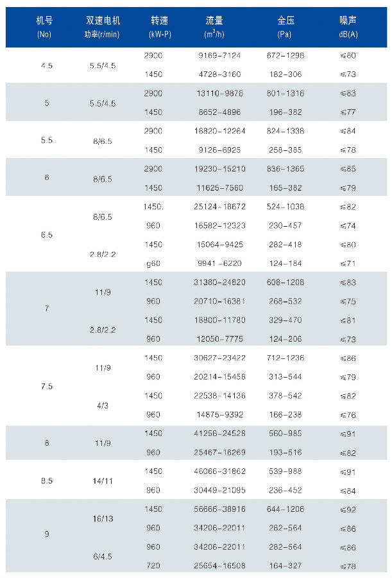Select pressure value 824-1338
The height and width of the screenshot is (578, 392).
tap(285, 130)
